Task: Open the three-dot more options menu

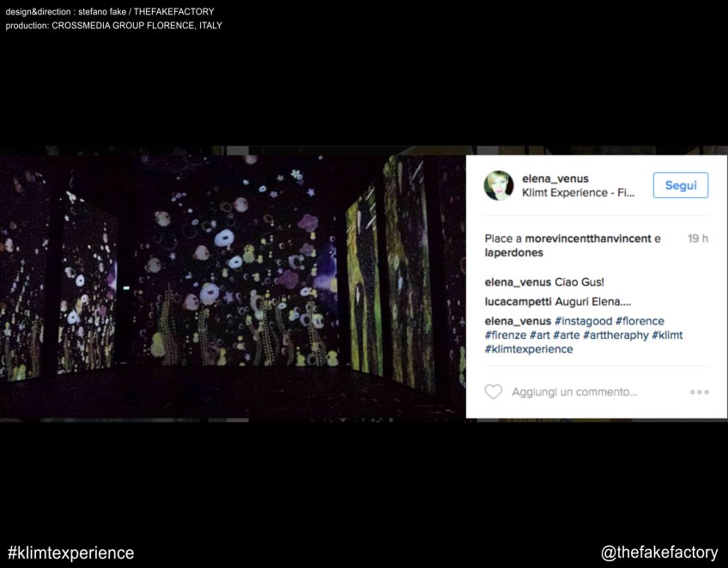Action: 699,392
